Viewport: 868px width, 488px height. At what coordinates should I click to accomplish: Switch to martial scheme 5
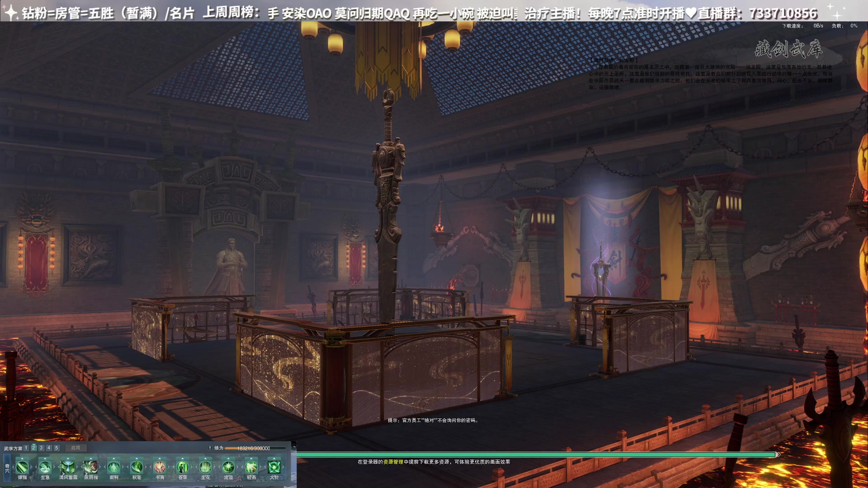click(x=57, y=448)
